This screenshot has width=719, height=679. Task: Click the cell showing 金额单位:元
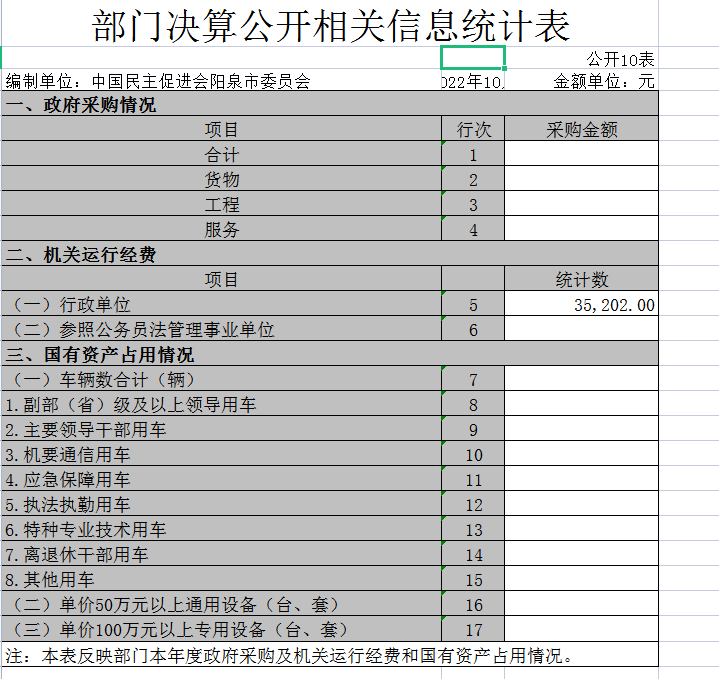coord(603,81)
